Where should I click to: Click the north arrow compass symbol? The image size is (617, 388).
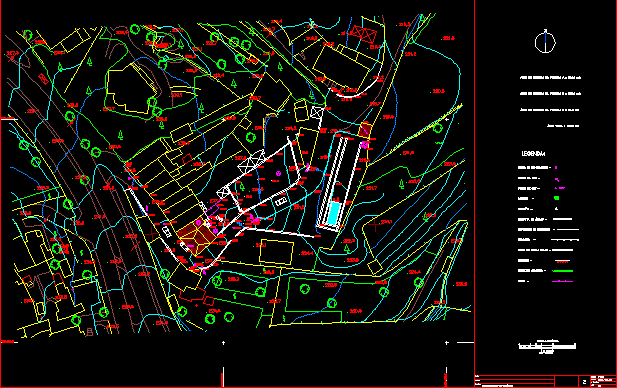[x=545, y=41]
